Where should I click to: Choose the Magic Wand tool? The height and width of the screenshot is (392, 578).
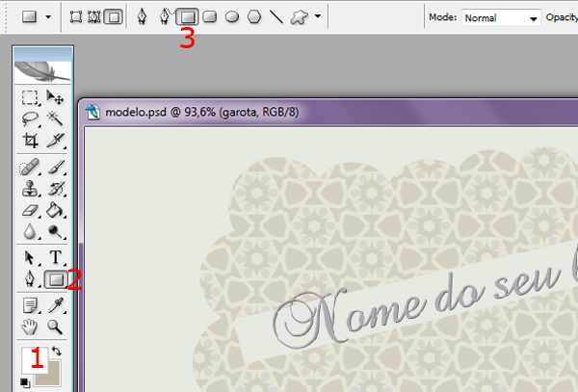tap(56, 118)
